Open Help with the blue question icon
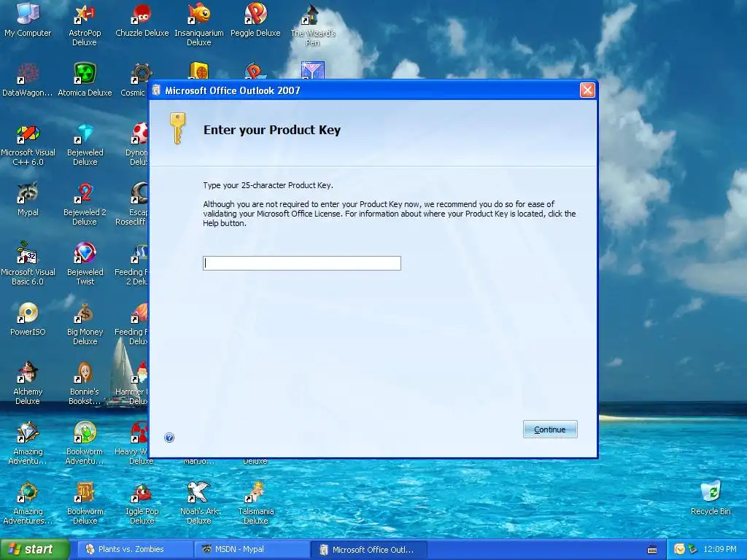 point(169,437)
